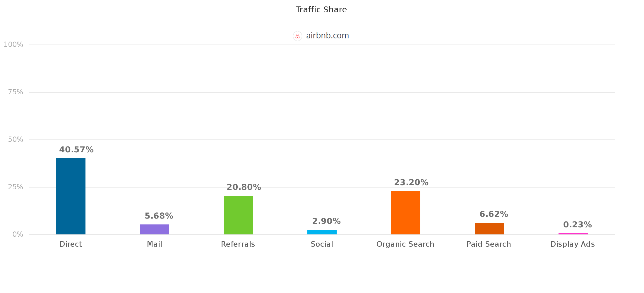This screenshot has width=644, height=293.
Task: Click the Traffic Share chart title
Action: click(x=321, y=10)
